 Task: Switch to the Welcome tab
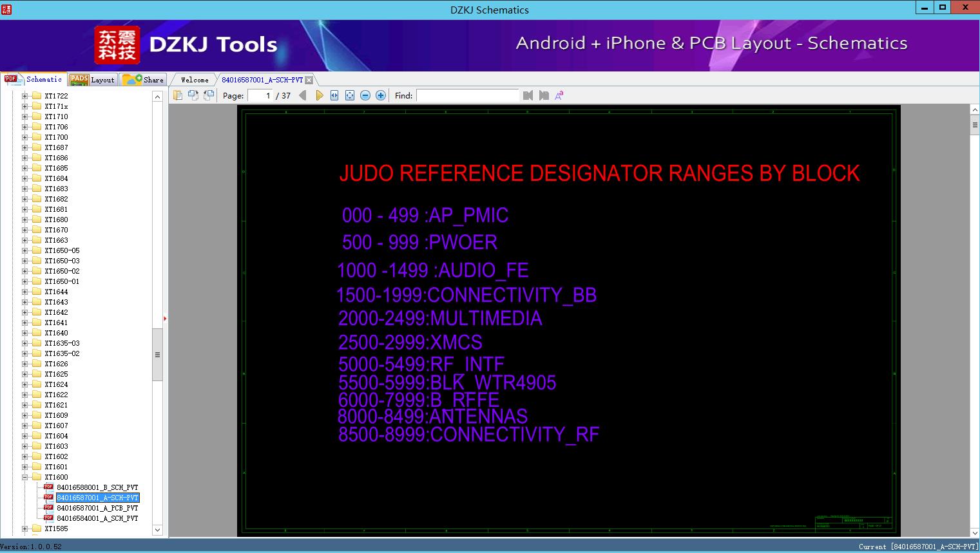(x=195, y=80)
